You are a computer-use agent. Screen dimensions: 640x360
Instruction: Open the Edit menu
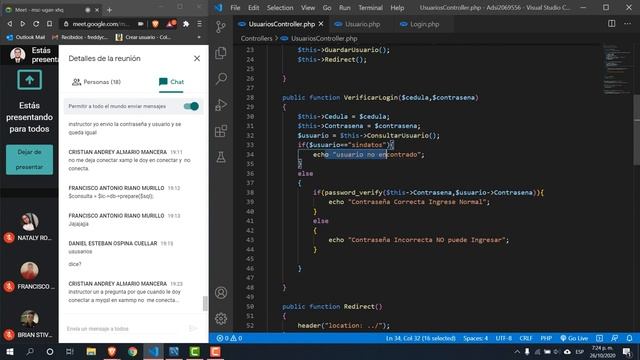pyautogui.click(x=253, y=8)
